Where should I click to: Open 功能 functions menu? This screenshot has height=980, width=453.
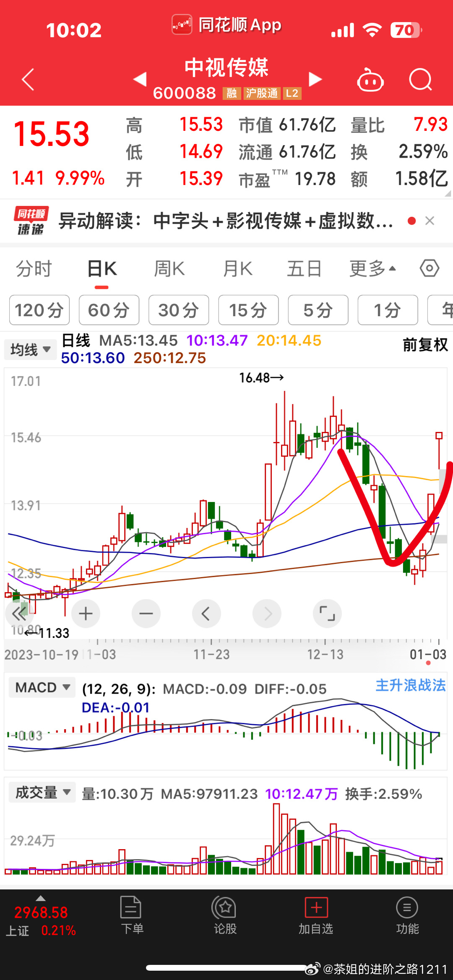[x=407, y=915]
